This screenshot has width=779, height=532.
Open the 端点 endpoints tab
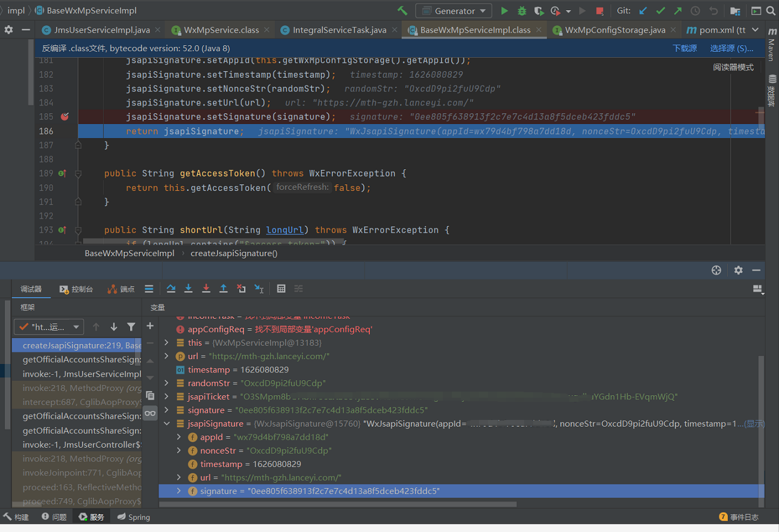121,289
